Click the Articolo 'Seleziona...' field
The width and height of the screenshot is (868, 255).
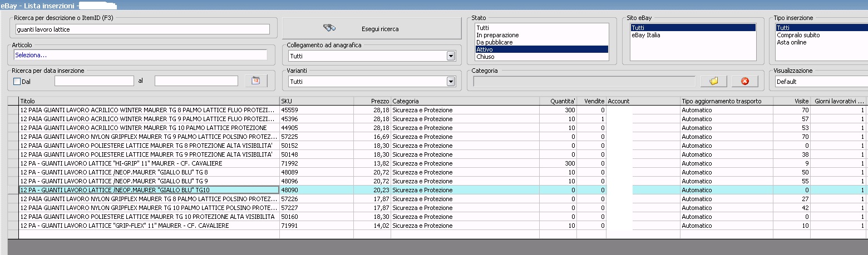pos(140,55)
